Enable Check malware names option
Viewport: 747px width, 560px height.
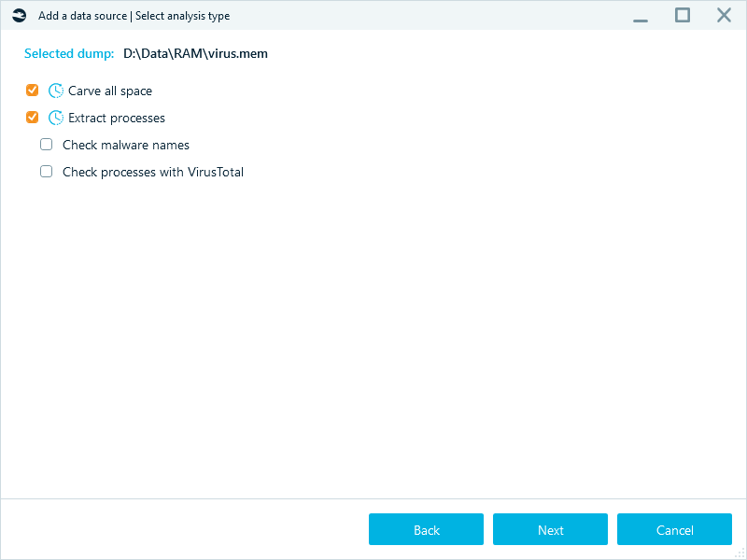click(46, 145)
